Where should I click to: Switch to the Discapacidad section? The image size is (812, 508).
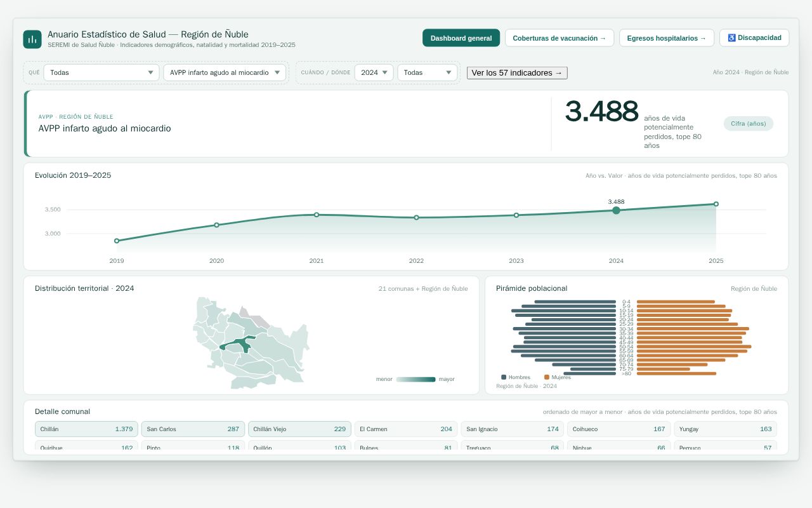coord(754,38)
